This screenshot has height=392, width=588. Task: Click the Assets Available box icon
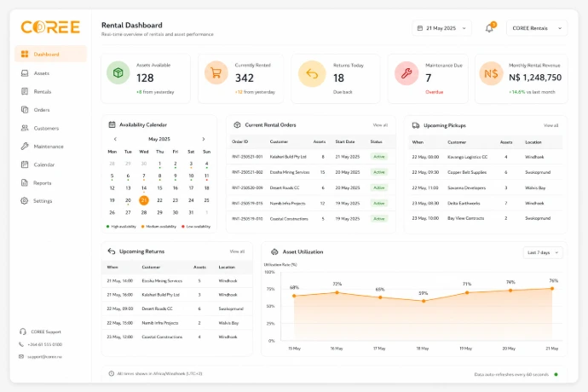pos(118,72)
